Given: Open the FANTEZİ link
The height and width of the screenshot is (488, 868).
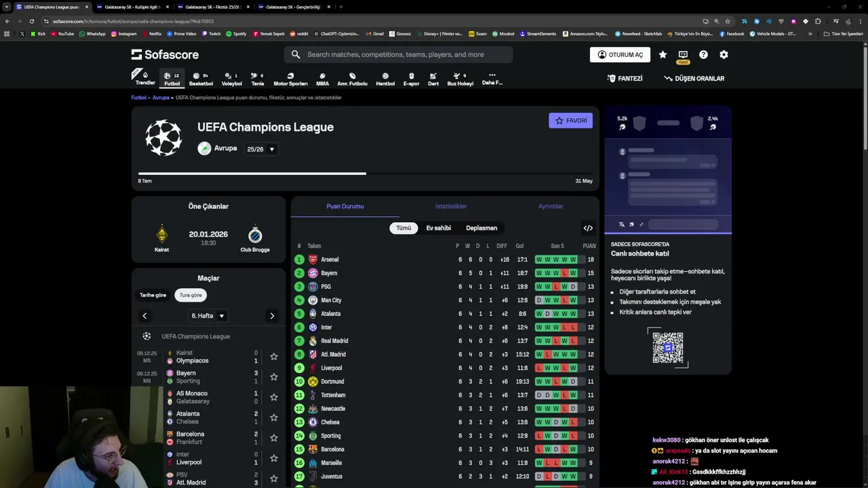Looking at the screenshot, I should click(625, 79).
